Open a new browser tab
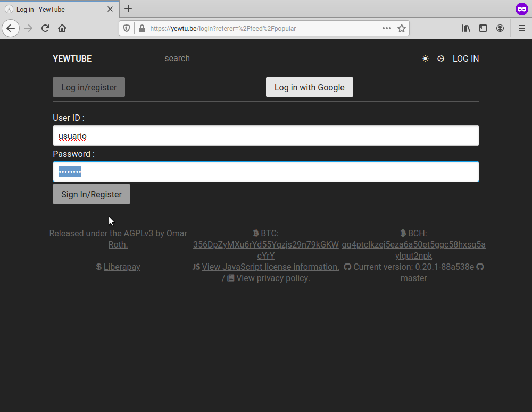 (128, 9)
